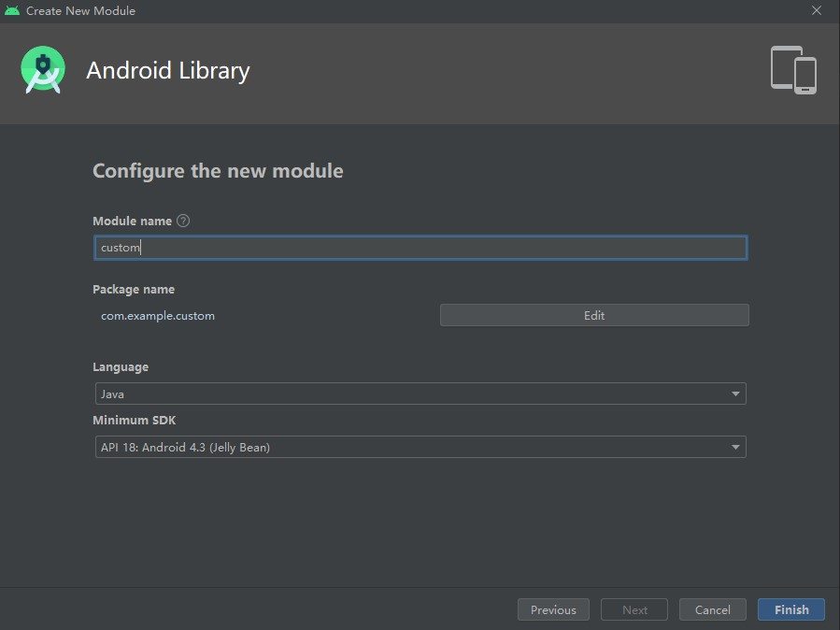Click the Android Library title
840x630 pixels.
(168, 71)
